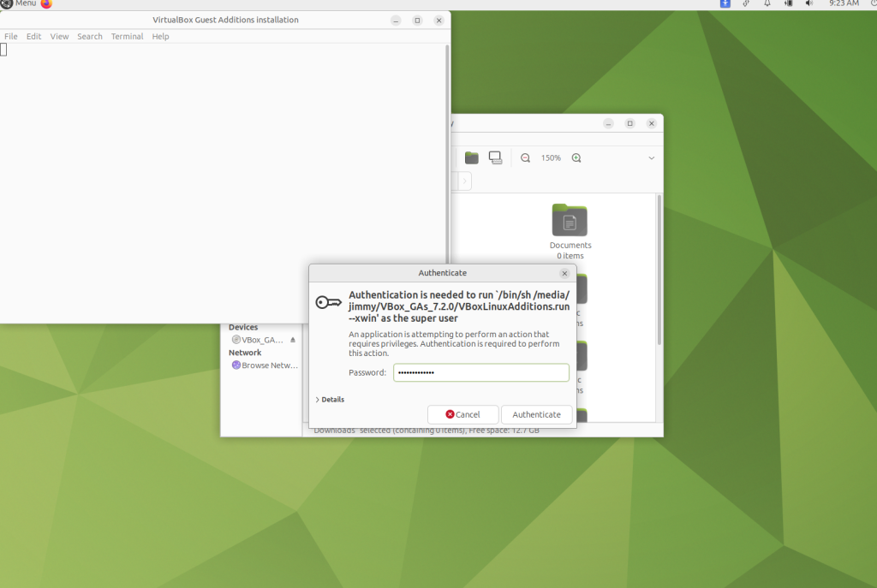This screenshot has width=877, height=588.
Task: Select the Documents folder
Action: tap(570, 232)
